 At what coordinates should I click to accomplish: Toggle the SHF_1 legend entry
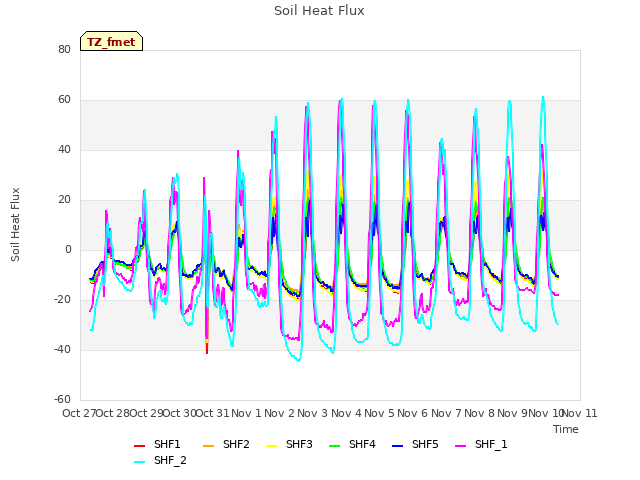click(481, 444)
